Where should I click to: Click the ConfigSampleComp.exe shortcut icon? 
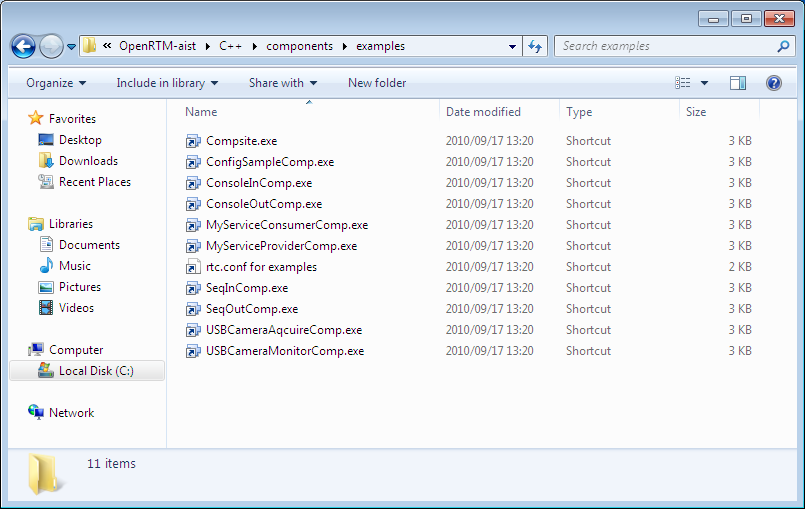point(193,162)
